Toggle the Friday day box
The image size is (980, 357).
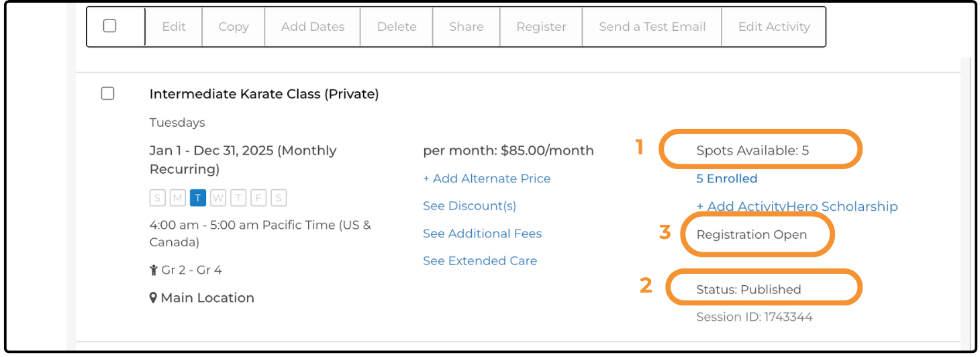258,198
